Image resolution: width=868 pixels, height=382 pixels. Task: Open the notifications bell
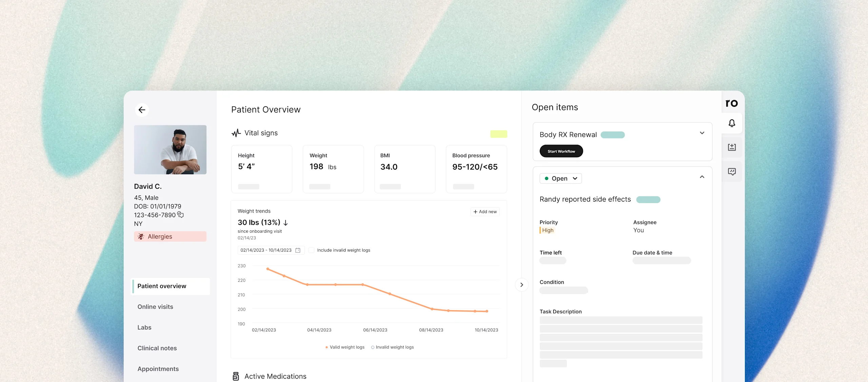[x=732, y=123]
